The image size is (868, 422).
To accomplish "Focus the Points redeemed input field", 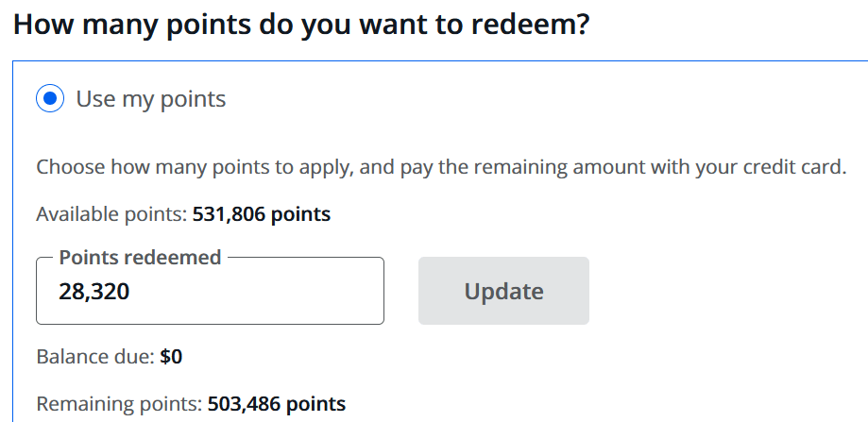I will [210, 292].
